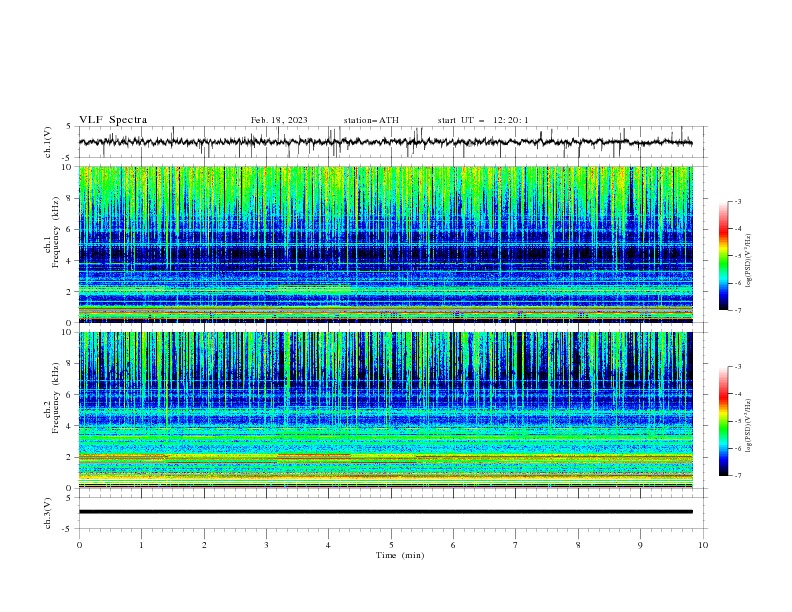Click time axis tick label '0'

tap(79, 545)
